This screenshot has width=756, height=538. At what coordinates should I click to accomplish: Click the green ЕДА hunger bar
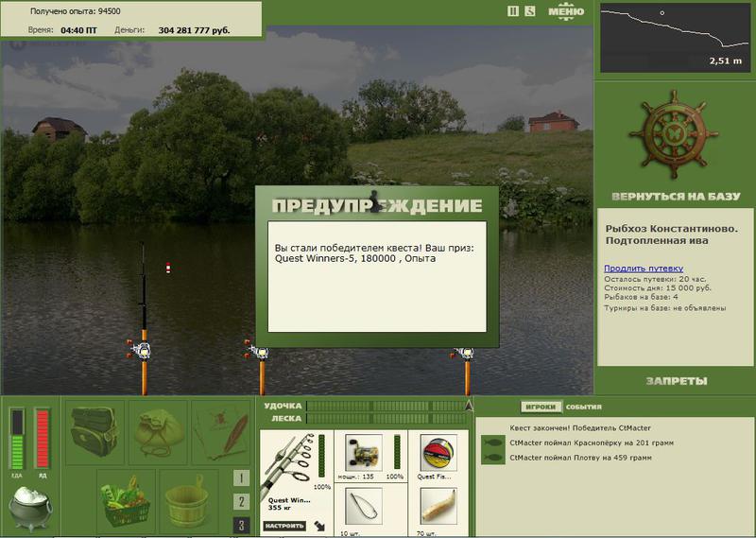point(17,439)
